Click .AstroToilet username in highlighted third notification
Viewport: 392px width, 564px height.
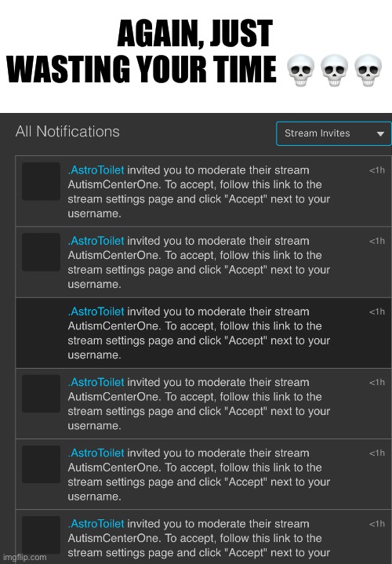[96, 311]
